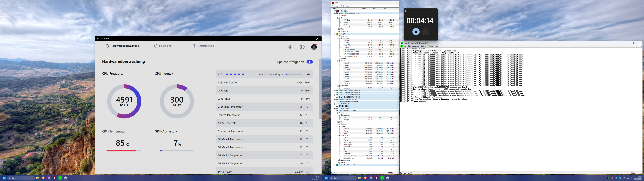Collapse the NVIDIA GeForce RTX 2080 node
Viewport: 644px width, 181px height.
[335, 110]
